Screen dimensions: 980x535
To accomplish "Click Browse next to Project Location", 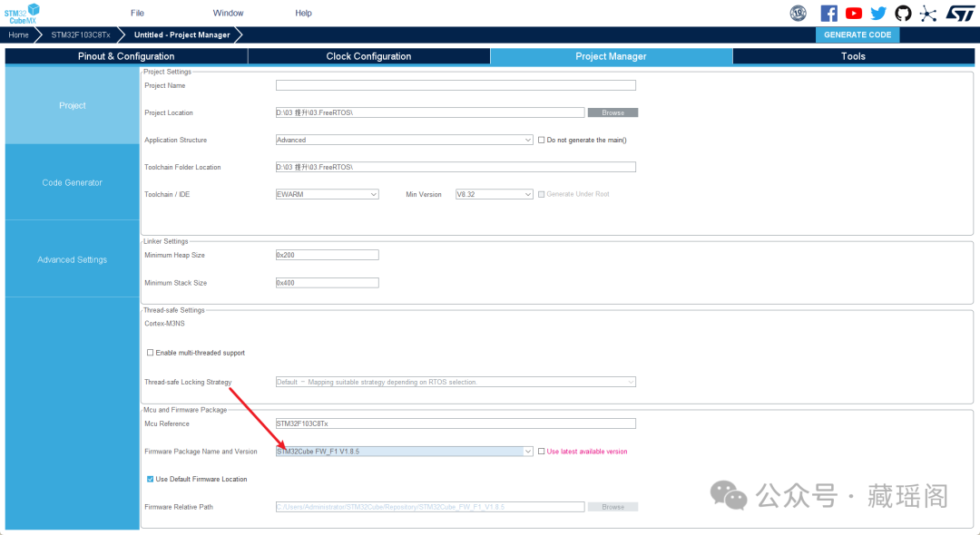I will coord(612,112).
